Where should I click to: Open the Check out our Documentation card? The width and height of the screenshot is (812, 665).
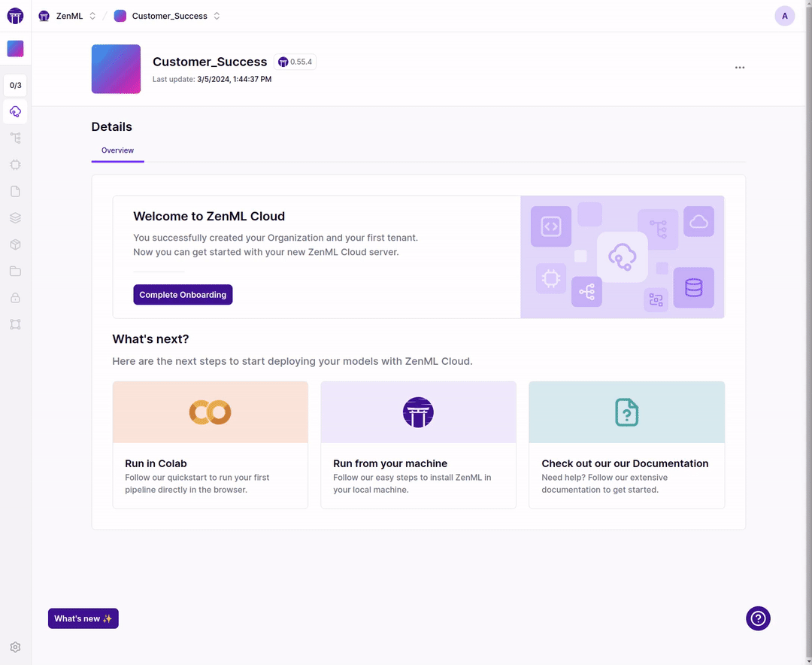[x=626, y=445]
